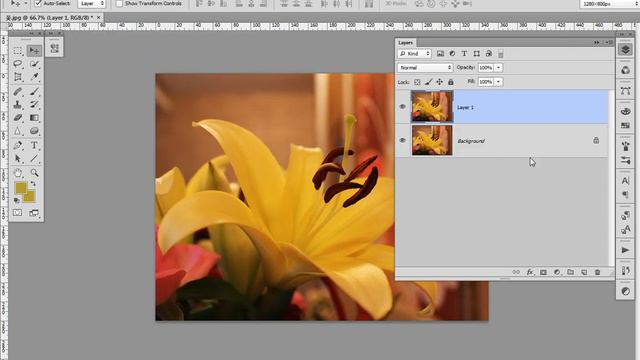The image size is (640, 360).
Task: Select the Sharpen/Blur tool
Action: click(18, 131)
